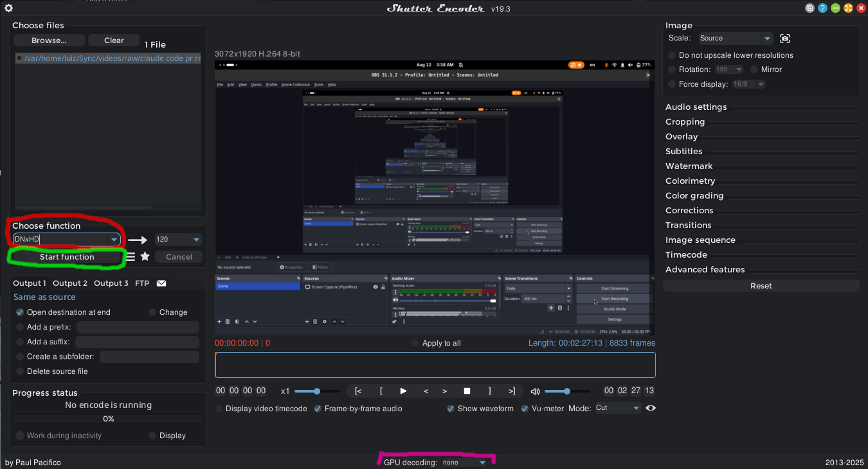The height and width of the screenshot is (469, 868).
Task: Enable Apply to all option
Action: [x=415, y=343]
